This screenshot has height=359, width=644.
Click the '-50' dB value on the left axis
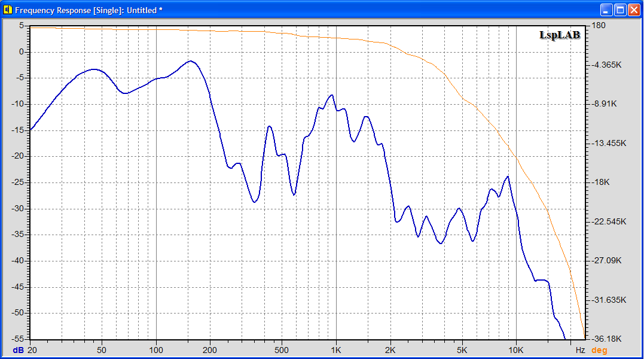click(18, 313)
